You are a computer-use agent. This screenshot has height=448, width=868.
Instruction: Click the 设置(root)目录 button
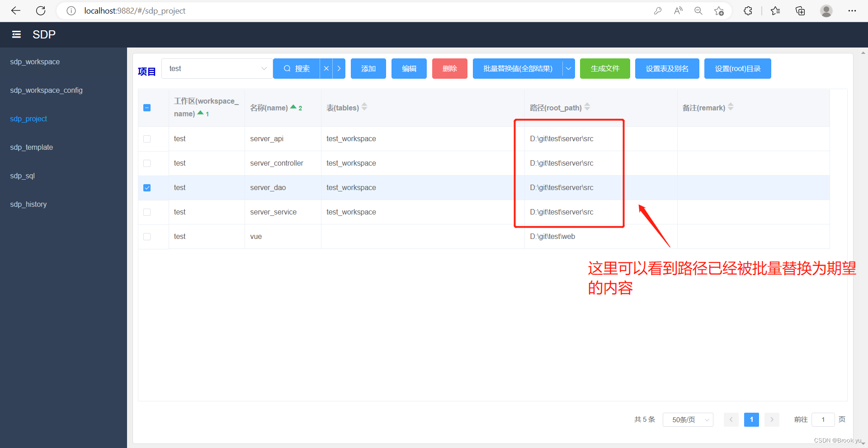point(738,68)
